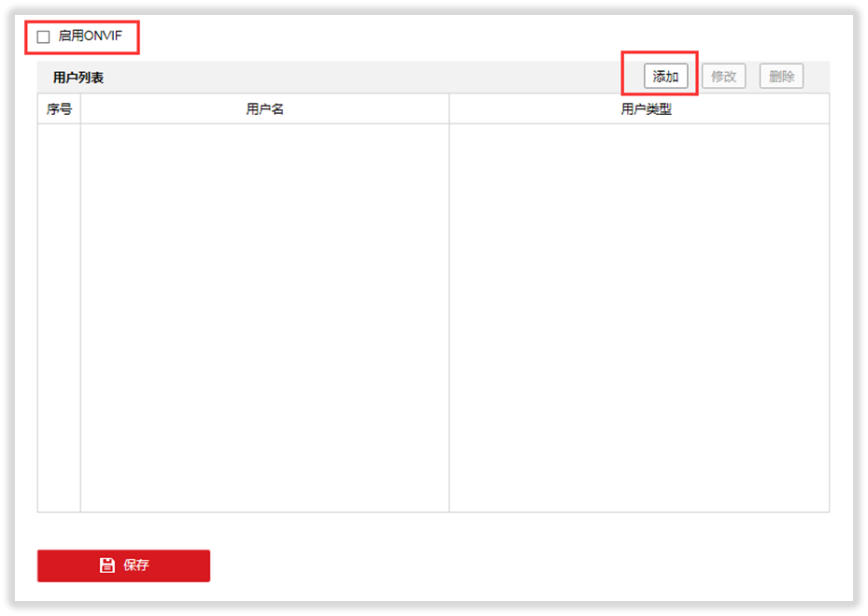The width and height of the screenshot is (868, 616).
Task: Select the 序号 column header
Action: [x=59, y=109]
